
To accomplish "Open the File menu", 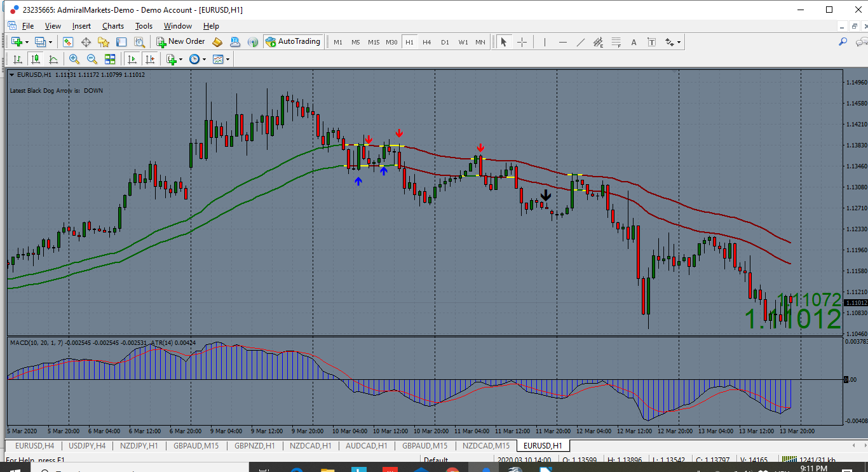I will pyautogui.click(x=28, y=26).
